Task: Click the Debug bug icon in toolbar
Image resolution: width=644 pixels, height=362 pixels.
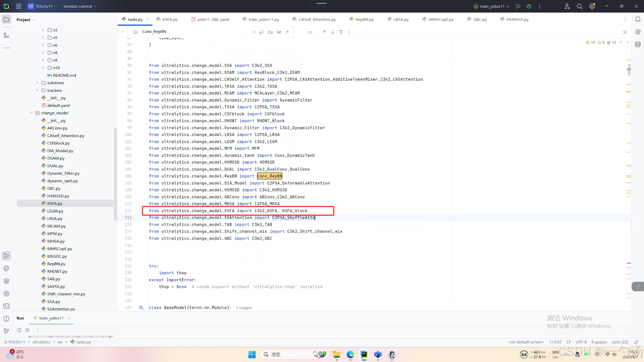Action: coord(529,6)
